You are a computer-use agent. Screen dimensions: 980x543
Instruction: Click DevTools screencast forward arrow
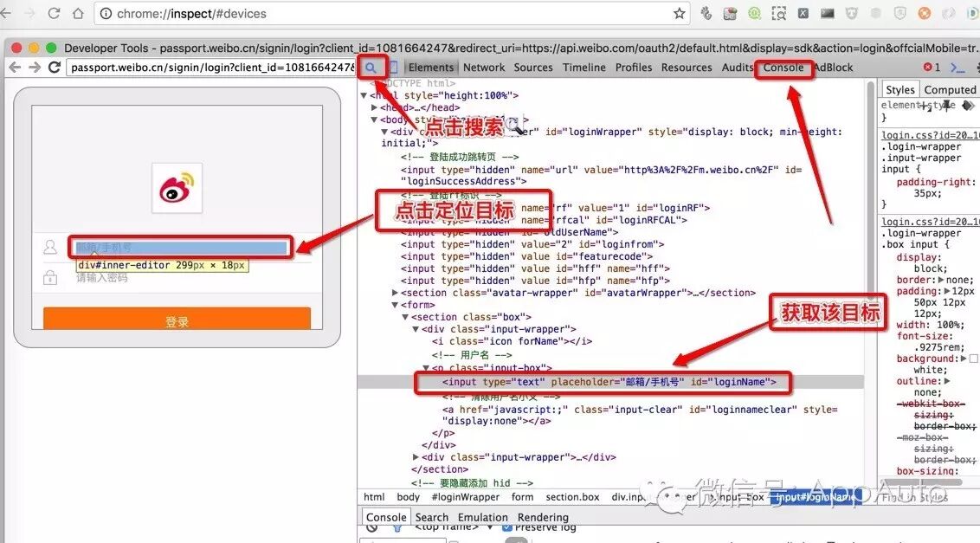pos(35,67)
